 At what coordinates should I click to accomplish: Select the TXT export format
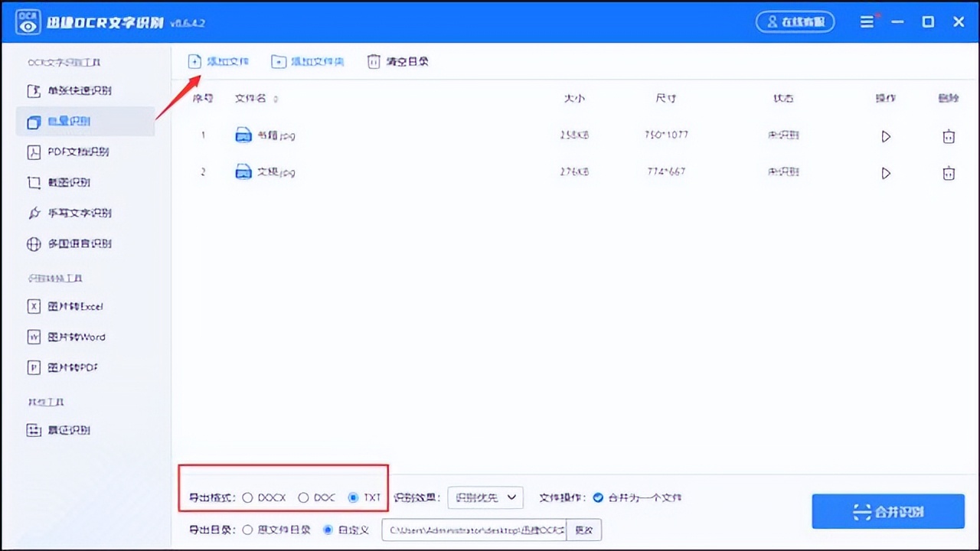pyautogui.click(x=352, y=497)
